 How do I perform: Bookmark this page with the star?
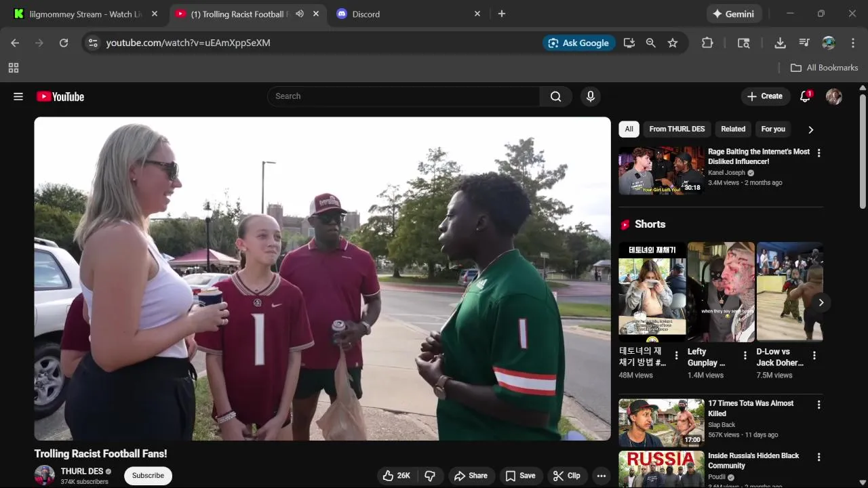673,43
